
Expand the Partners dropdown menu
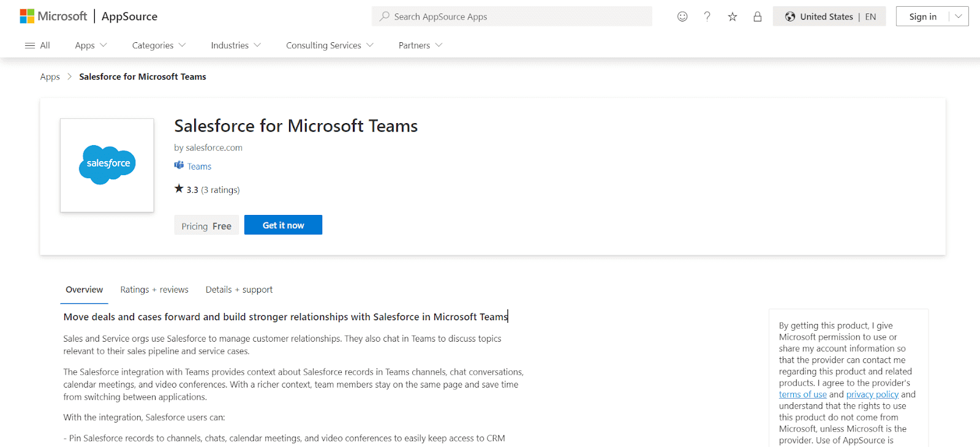pos(420,45)
